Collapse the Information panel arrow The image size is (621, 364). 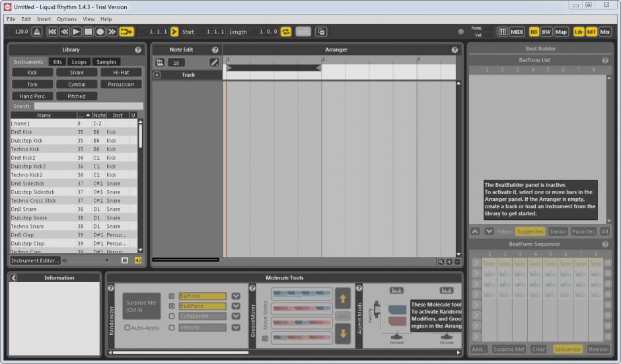13,277
